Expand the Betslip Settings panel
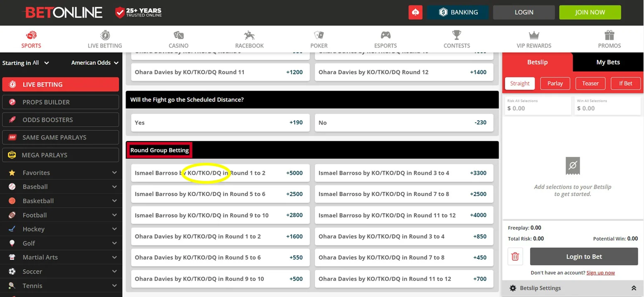This screenshot has width=644, height=297. 634,288
